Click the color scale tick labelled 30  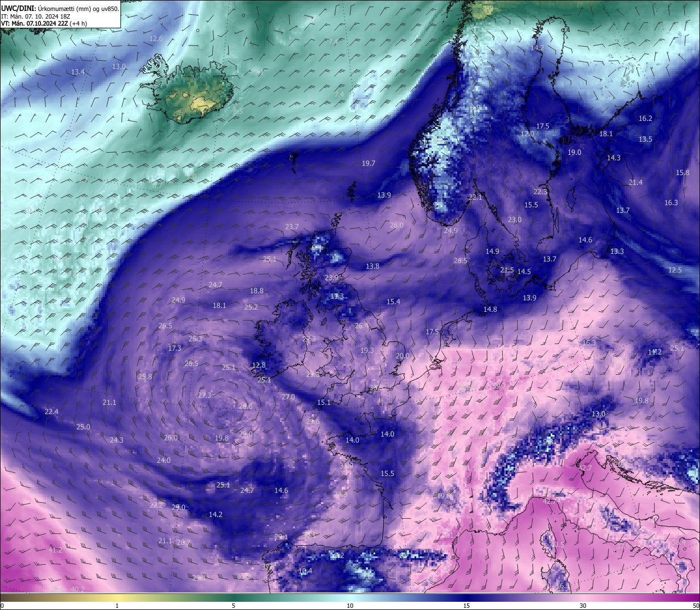click(583, 606)
